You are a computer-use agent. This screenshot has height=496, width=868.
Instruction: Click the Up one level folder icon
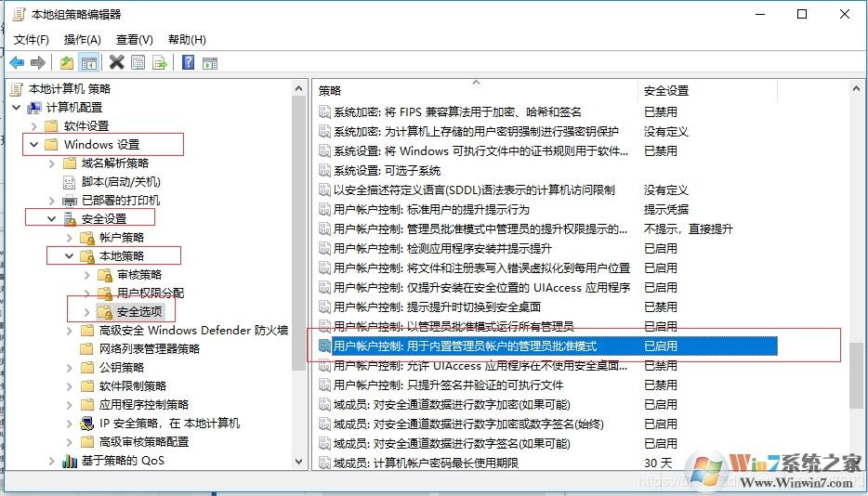pyautogui.click(x=67, y=62)
